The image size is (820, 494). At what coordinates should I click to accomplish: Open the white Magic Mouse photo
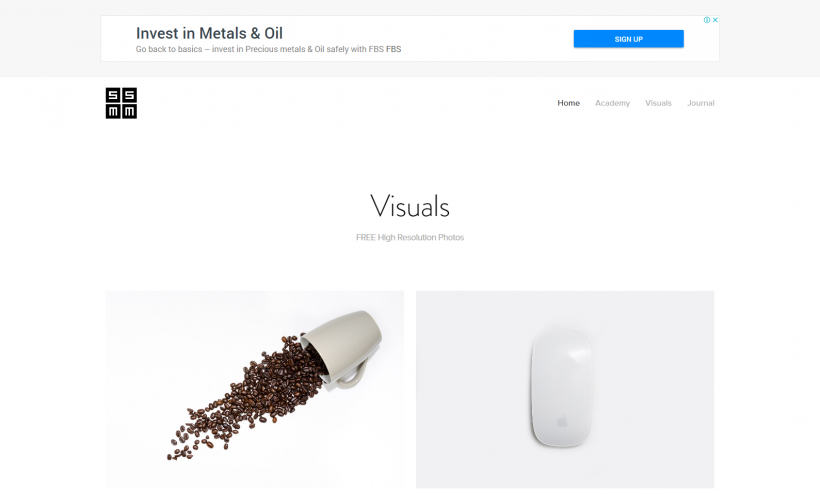click(565, 389)
